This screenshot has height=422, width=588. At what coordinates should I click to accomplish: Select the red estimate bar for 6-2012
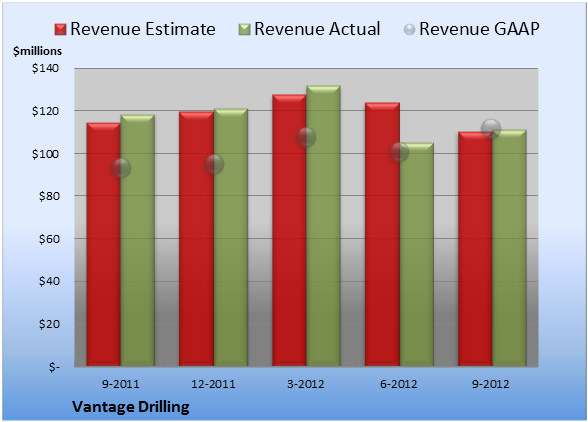click(x=382, y=234)
